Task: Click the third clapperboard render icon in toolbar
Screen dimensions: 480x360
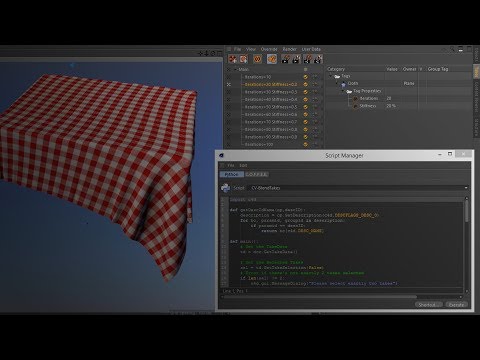Action: click(x=308, y=59)
